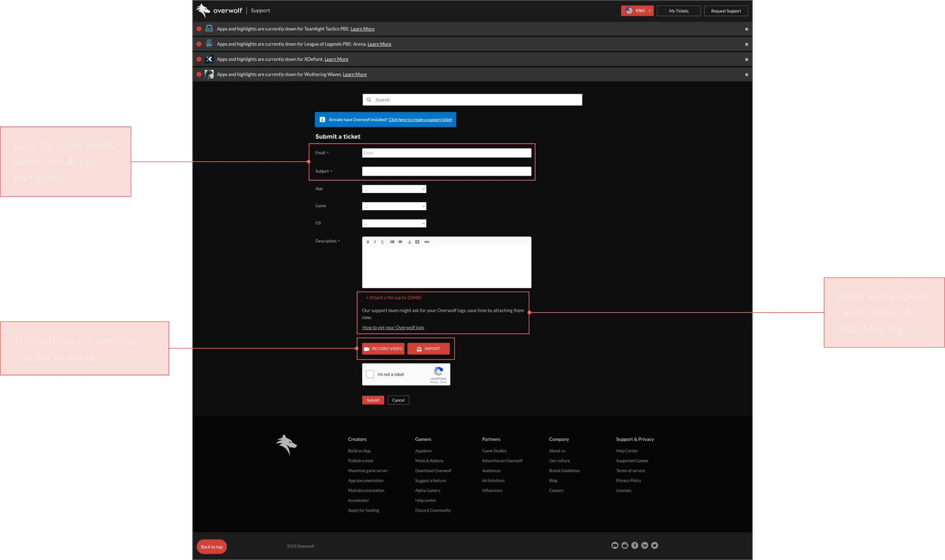
Task: Open My Tickets in header
Action: tap(679, 11)
